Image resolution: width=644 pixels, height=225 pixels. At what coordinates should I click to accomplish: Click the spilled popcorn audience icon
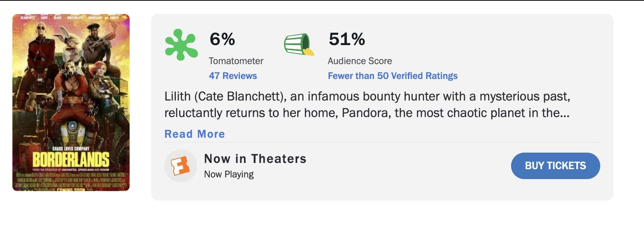[298, 44]
